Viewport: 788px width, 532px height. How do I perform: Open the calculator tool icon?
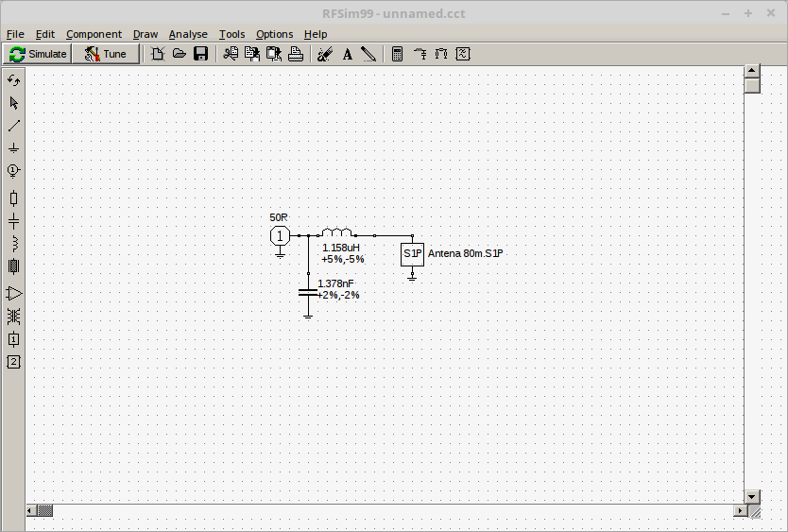point(398,54)
